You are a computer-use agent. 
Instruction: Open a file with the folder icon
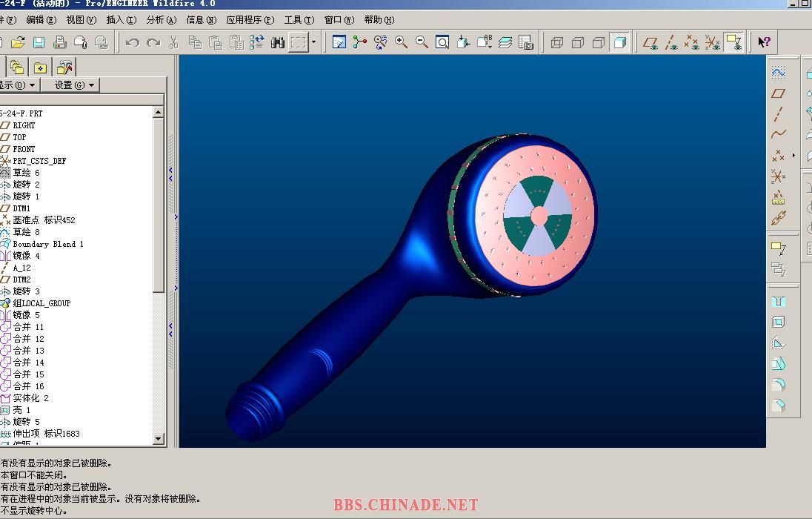click(x=18, y=42)
